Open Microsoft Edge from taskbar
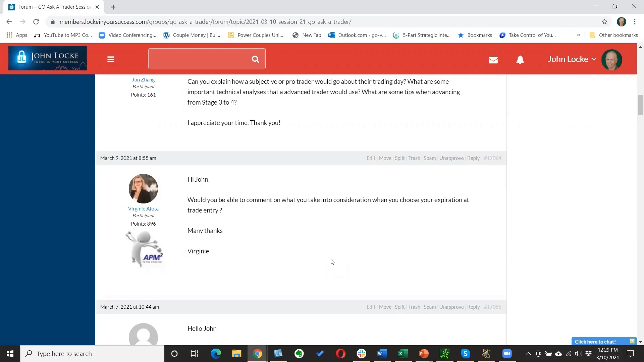Screen dimensions: 644x362 point(216,354)
